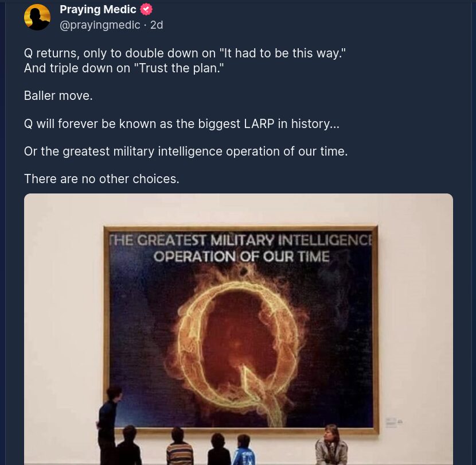The width and height of the screenshot is (476, 465).
Task: Click the gold frame's right edge
Action: tap(376, 333)
